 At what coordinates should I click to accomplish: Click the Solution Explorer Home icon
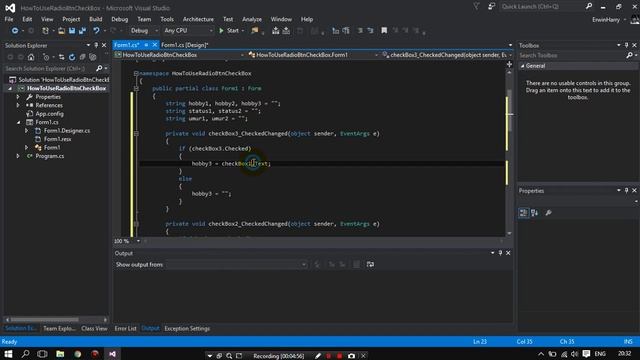(31, 57)
